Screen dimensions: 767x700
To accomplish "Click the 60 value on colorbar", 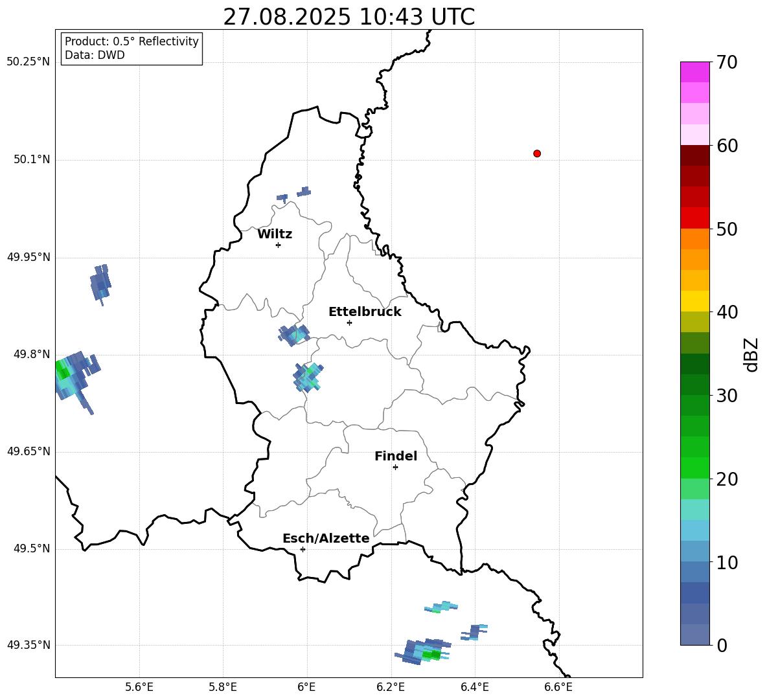I will coord(727,146).
